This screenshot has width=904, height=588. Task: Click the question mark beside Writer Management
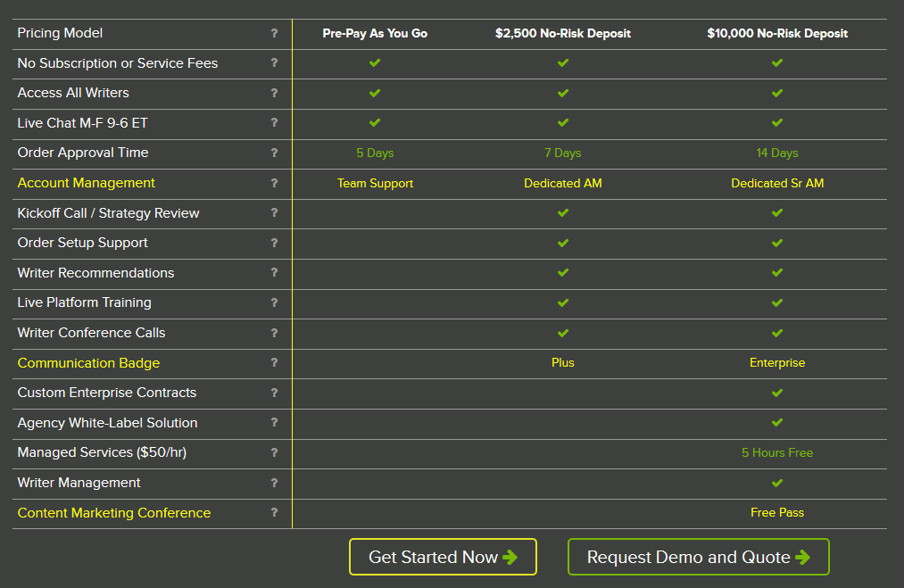click(x=274, y=483)
